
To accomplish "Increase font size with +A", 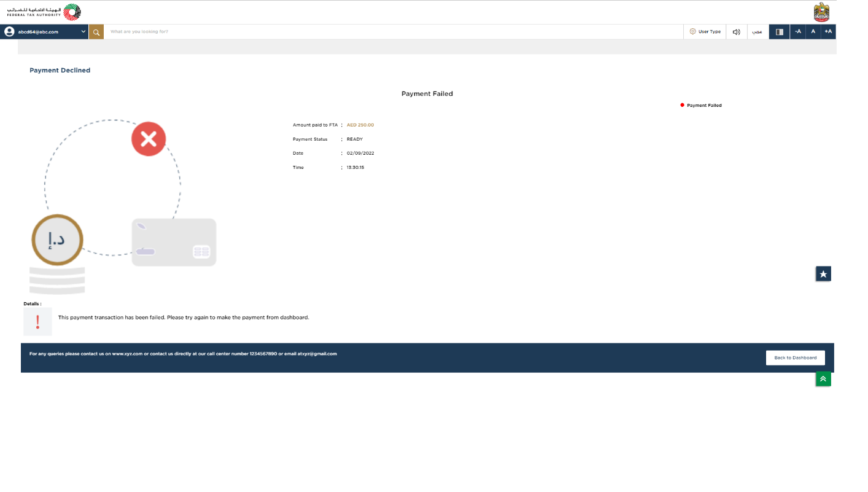I will click(x=828, y=31).
